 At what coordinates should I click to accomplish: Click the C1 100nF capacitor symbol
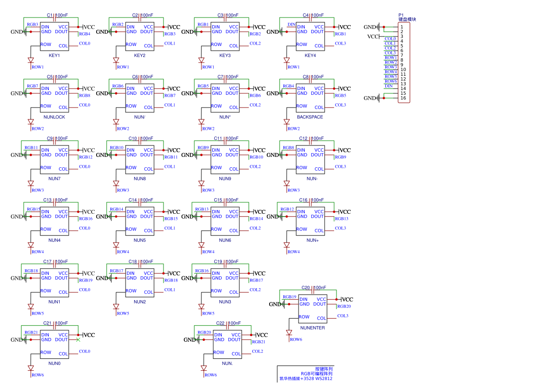point(55,15)
